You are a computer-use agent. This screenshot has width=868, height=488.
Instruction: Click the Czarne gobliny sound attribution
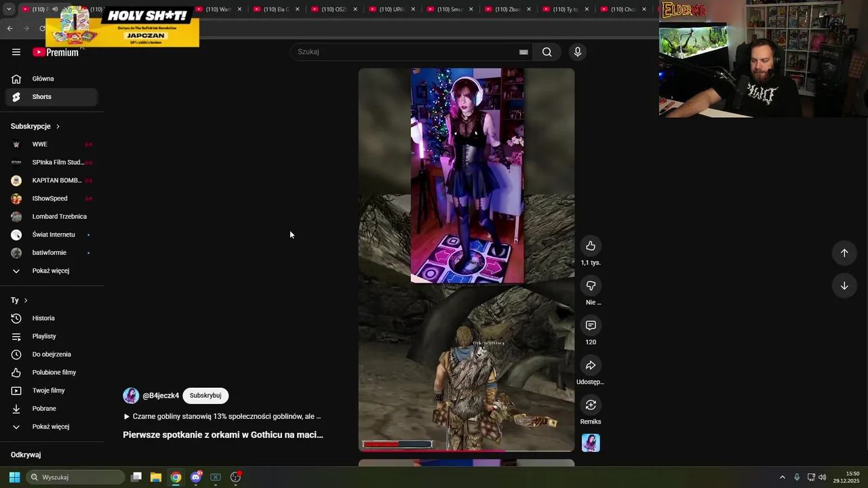pyautogui.click(x=222, y=417)
